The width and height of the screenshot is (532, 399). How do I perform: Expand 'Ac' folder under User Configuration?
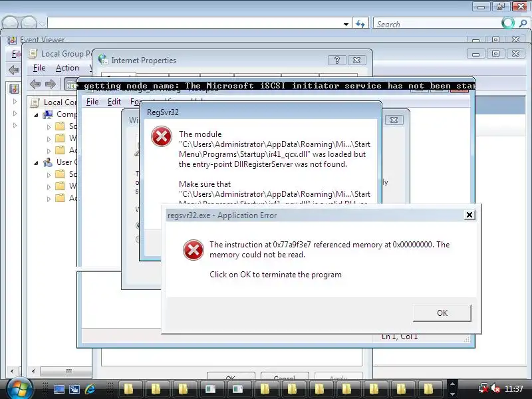coord(49,199)
